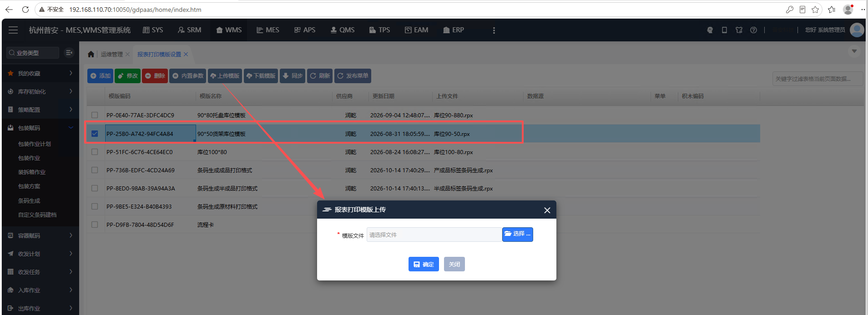Image resolution: width=868 pixels, height=315 pixels.
Task: Check the box for row PP-9BE5-E324-B40B4393
Action: pos(95,206)
